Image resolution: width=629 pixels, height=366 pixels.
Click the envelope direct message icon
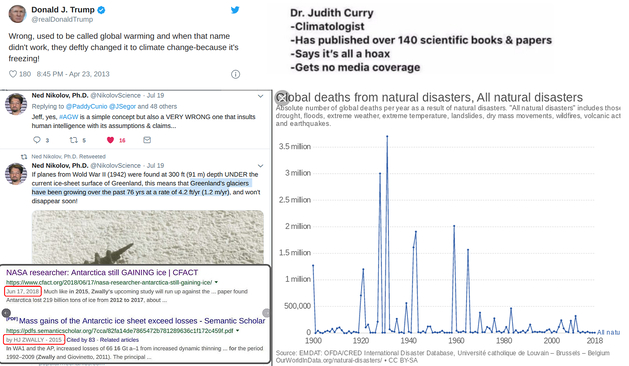[x=147, y=140]
